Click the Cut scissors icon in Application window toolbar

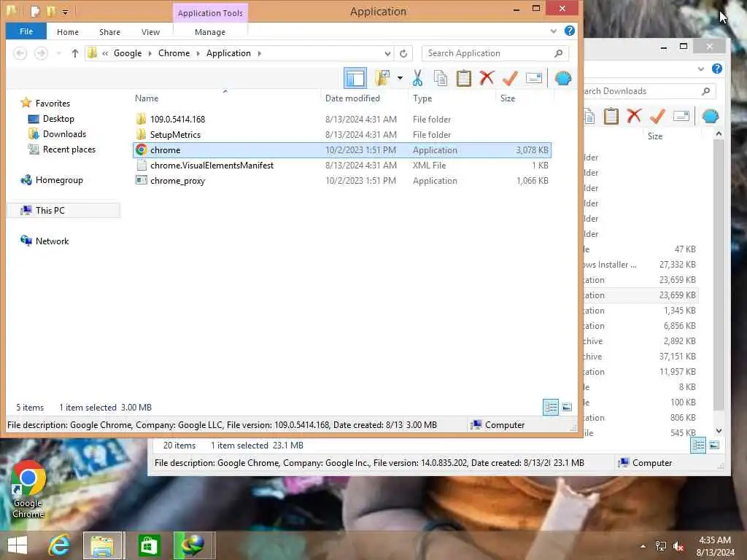tap(417, 78)
